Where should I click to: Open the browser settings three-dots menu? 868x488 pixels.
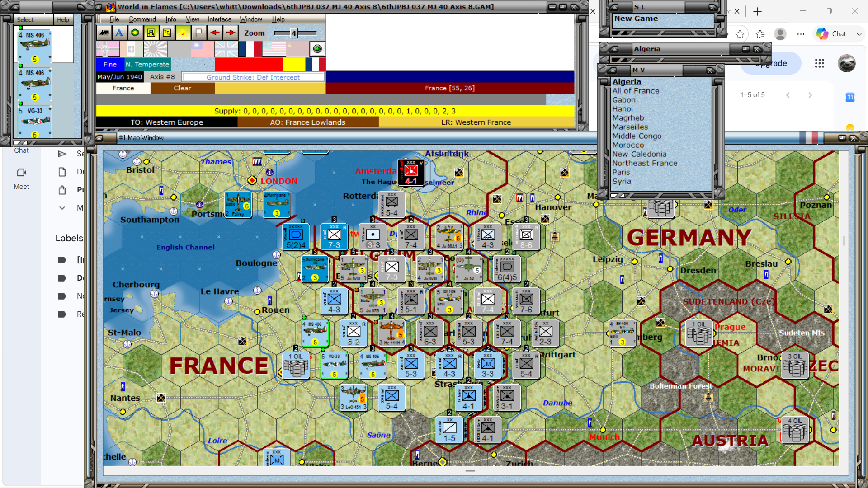pos(801,34)
